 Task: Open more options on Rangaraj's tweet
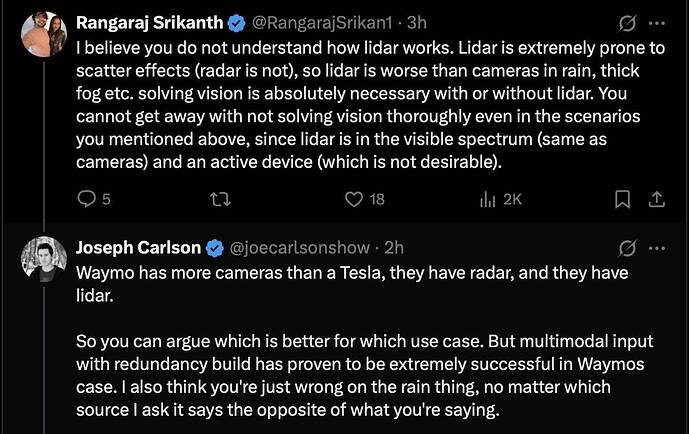tap(657, 21)
